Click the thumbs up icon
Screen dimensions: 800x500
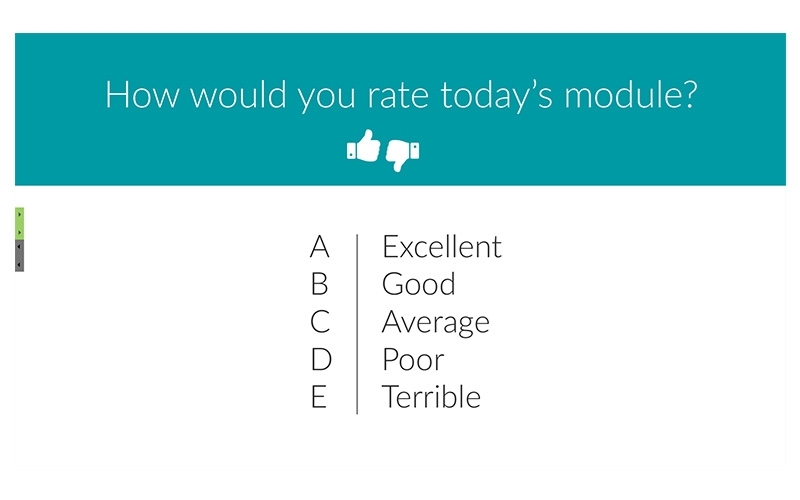(x=363, y=146)
